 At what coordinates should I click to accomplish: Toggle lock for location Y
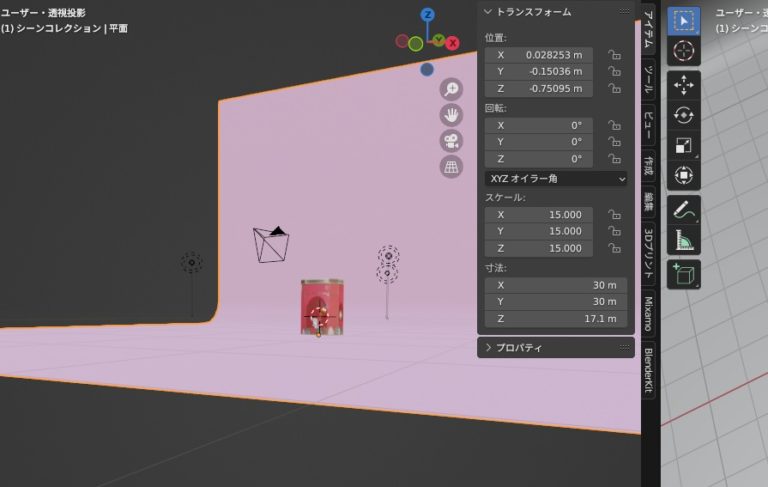click(x=614, y=72)
